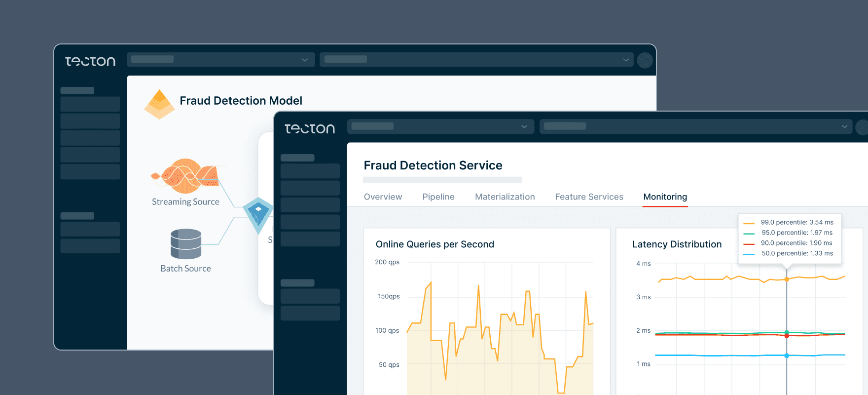Expand first dropdown in back window header
This screenshot has width=868, height=395.
pos(221,60)
